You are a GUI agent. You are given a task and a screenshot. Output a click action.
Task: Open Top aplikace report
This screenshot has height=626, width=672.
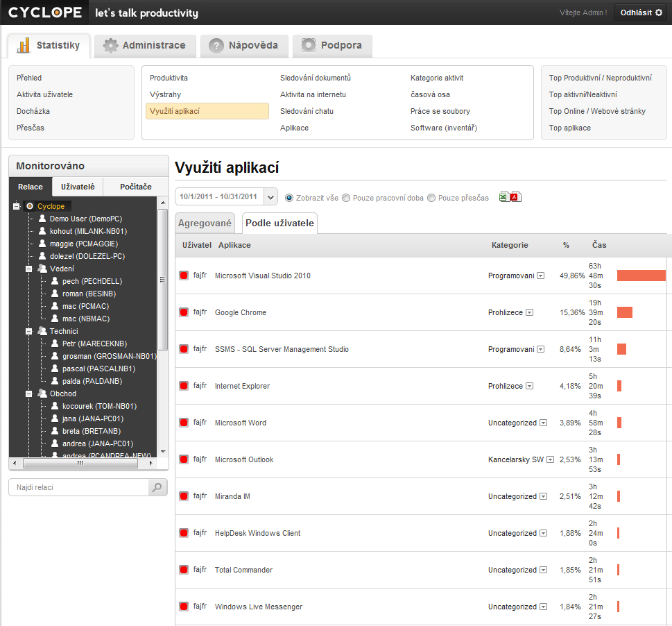569,128
